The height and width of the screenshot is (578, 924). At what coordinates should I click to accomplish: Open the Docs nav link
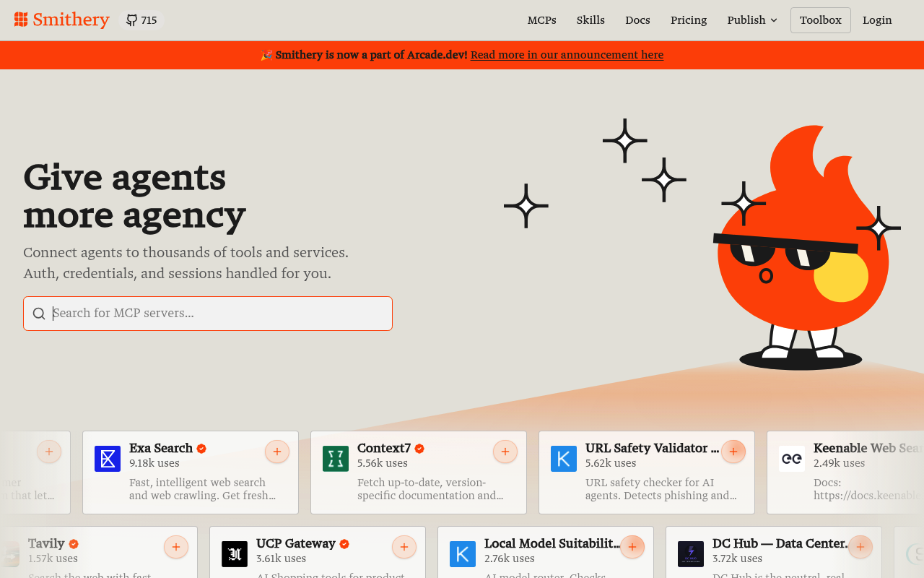[x=637, y=20]
